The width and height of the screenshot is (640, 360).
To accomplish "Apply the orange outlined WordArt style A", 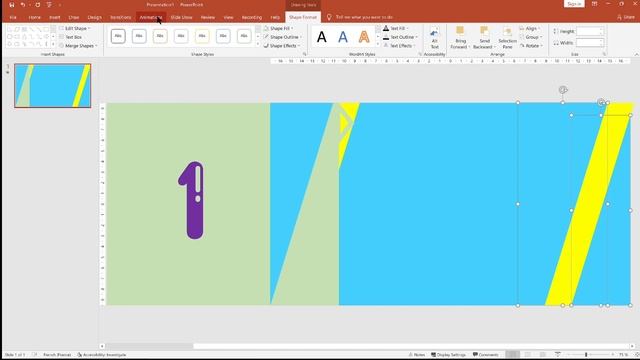I will [364, 37].
